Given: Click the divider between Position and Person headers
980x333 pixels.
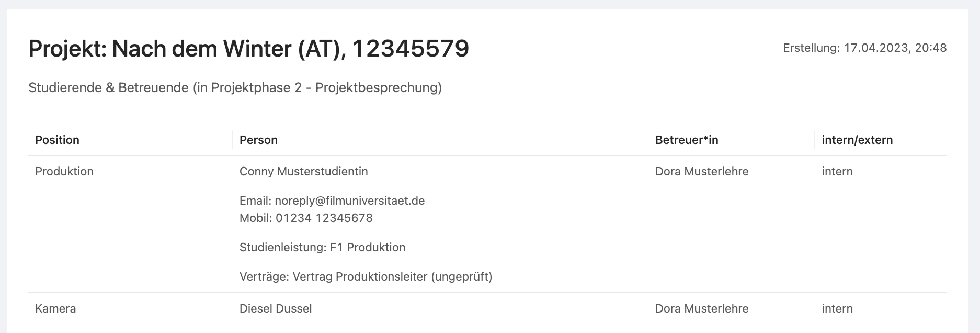Looking at the screenshot, I should [x=232, y=140].
